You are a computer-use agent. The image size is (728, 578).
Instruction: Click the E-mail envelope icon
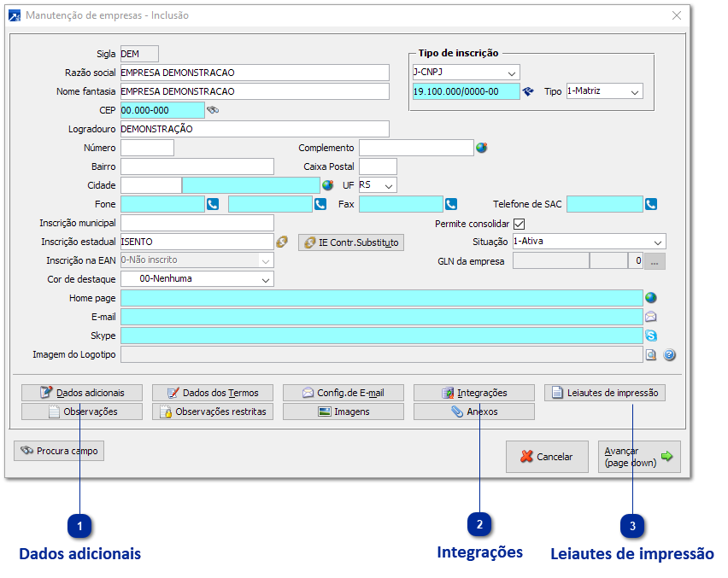(x=651, y=317)
